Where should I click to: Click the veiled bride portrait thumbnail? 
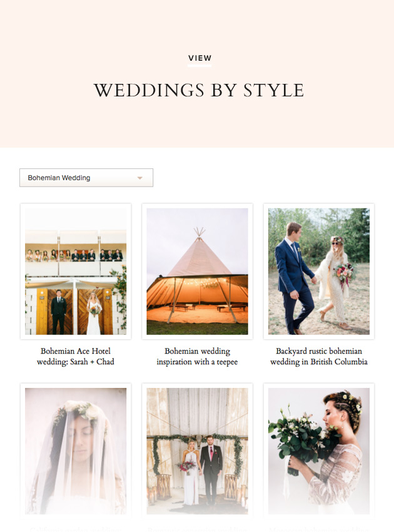click(76, 451)
